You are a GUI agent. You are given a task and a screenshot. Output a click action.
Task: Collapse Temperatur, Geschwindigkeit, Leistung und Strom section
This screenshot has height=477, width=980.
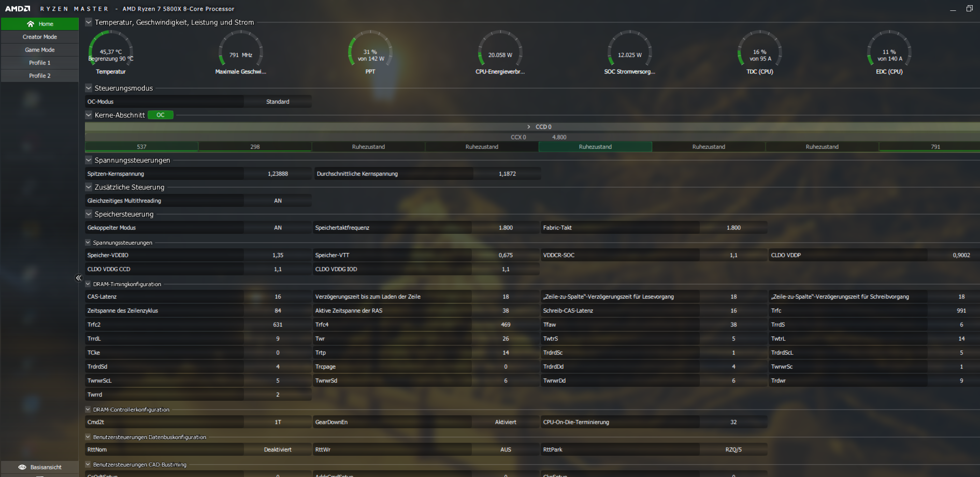pos(89,22)
